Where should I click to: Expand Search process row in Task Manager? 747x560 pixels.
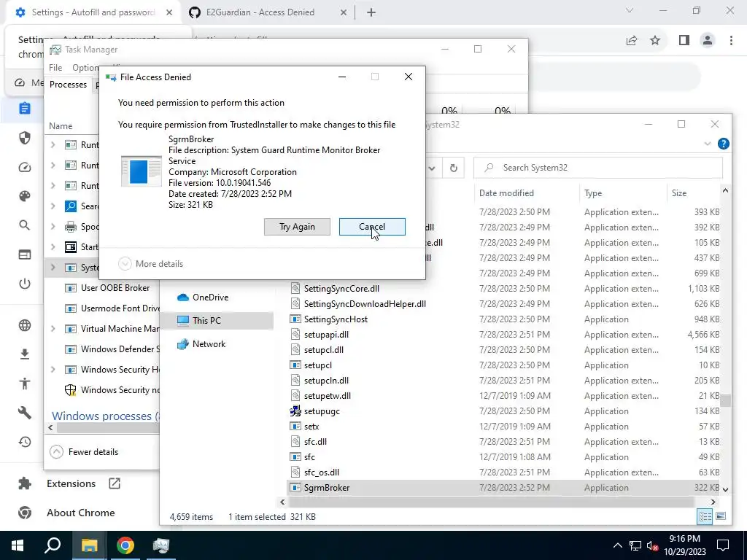[x=53, y=206]
